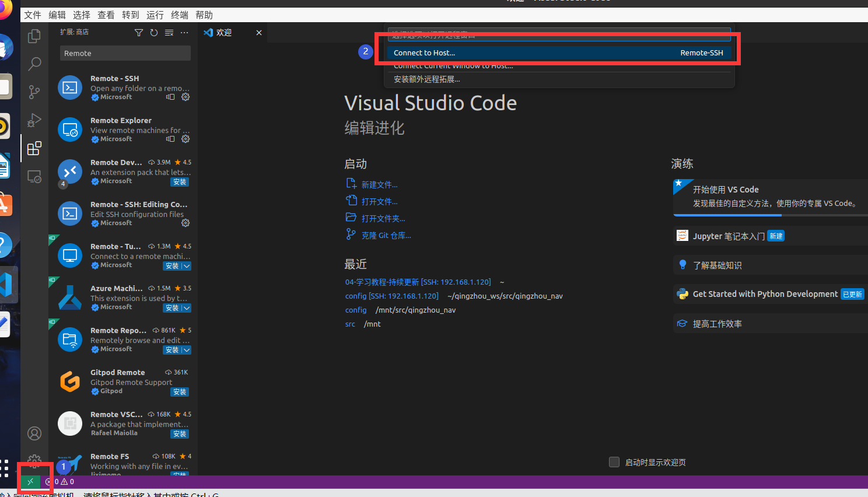868x497 pixels.
Task: Install the Gitpod Remote extension
Action: pyautogui.click(x=180, y=392)
